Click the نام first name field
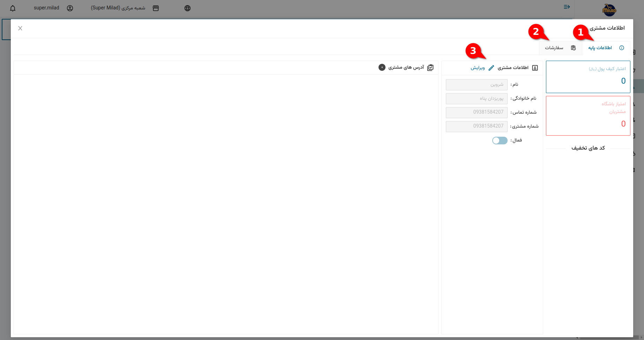The height and width of the screenshot is (340, 644). 477,85
